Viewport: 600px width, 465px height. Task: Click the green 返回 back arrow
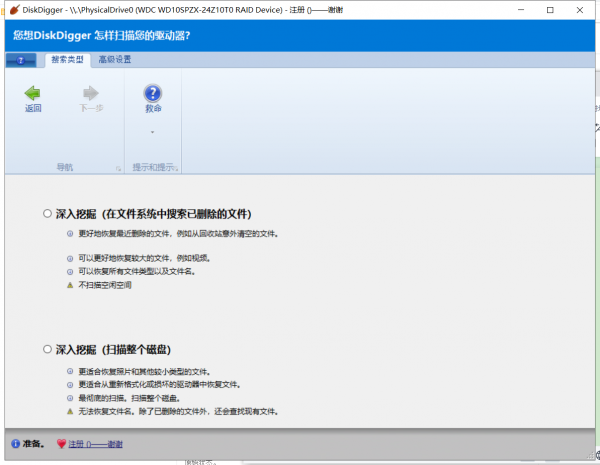33,93
